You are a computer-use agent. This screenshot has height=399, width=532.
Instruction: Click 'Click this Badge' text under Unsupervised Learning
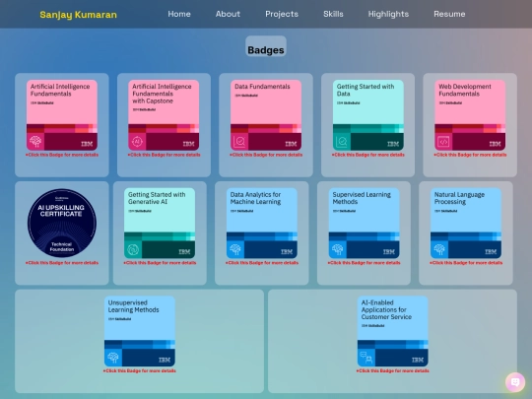(x=140, y=370)
